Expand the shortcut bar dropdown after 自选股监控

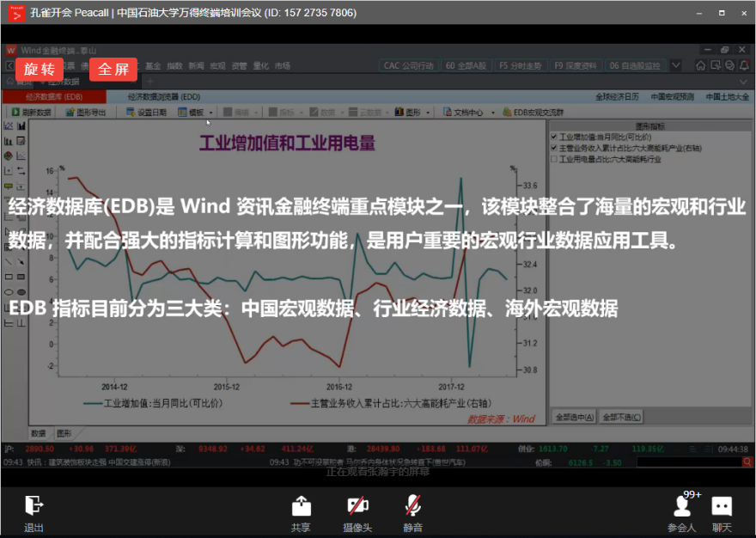[x=675, y=65]
